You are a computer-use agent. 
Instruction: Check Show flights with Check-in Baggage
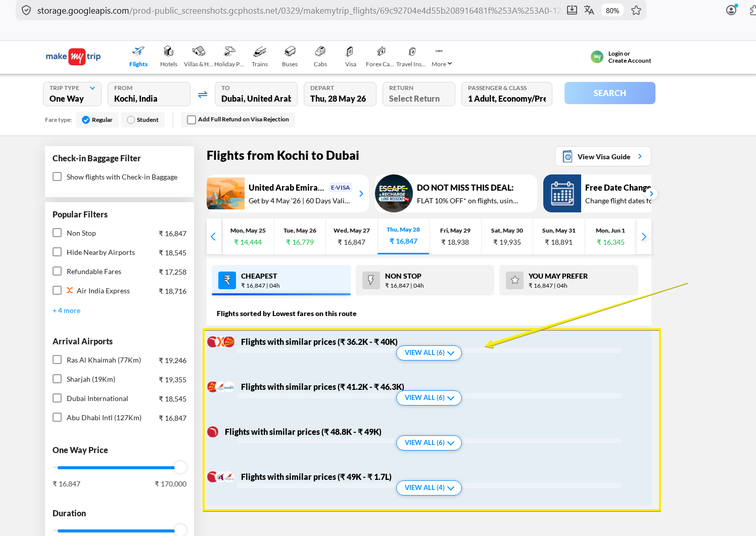click(x=57, y=177)
